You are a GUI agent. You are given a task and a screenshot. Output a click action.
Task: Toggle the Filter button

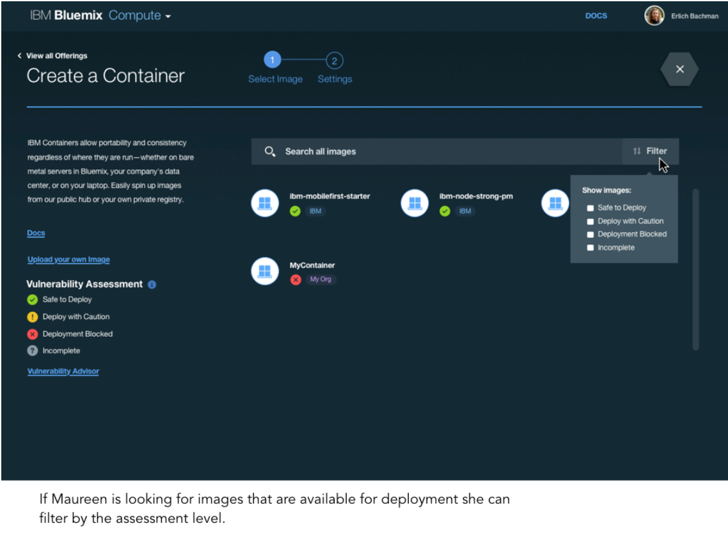tap(651, 152)
